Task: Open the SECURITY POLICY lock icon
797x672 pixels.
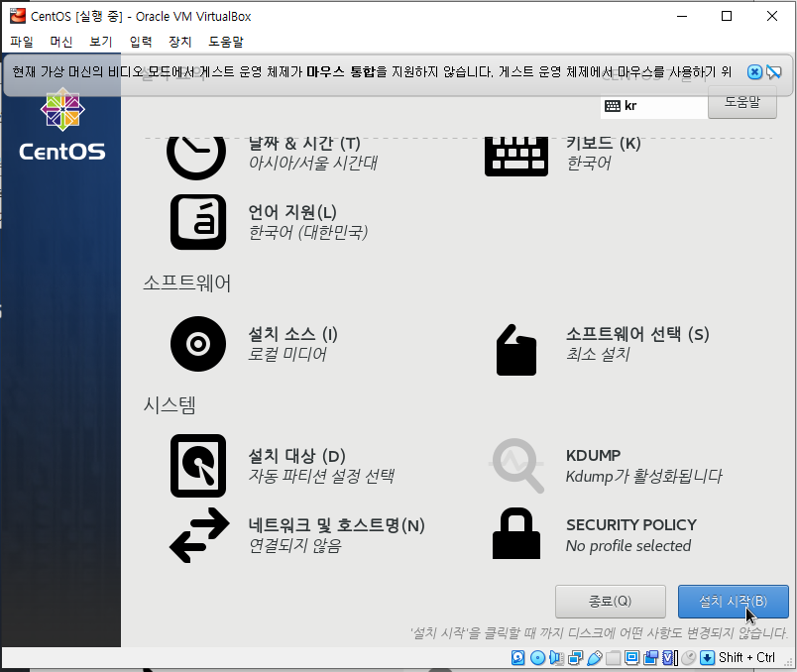Action: click(x=516, y=534)
